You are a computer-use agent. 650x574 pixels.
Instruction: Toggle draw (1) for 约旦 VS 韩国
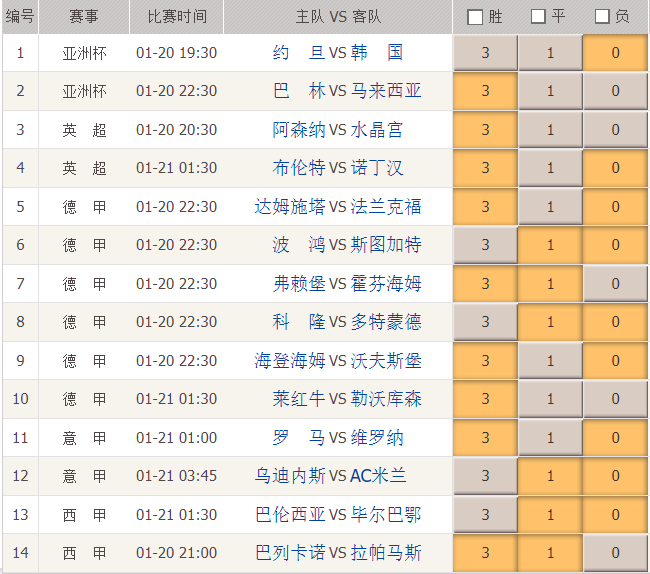(551, 53)
